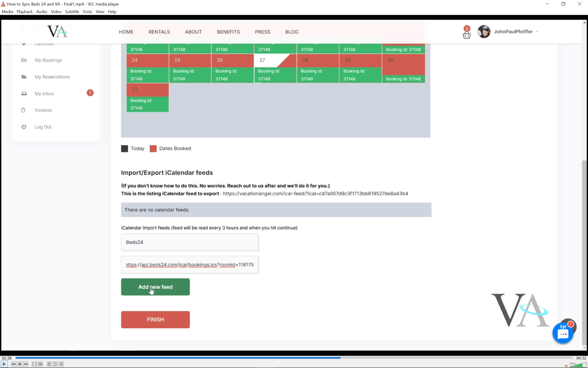Show the playlist panel

[x=49, y=364]
